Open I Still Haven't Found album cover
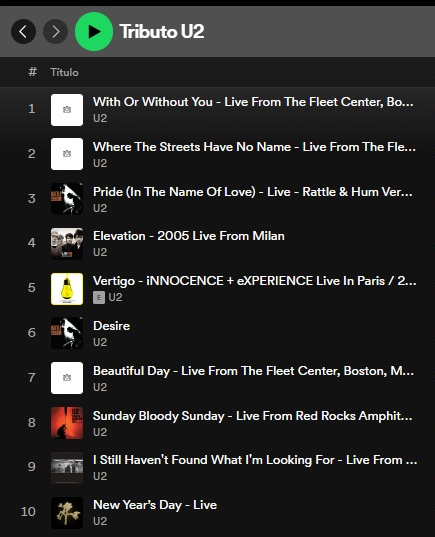Image resolution: width=435 pixels, height=537 pixels. pyautogui.click(x=67, y=468)
